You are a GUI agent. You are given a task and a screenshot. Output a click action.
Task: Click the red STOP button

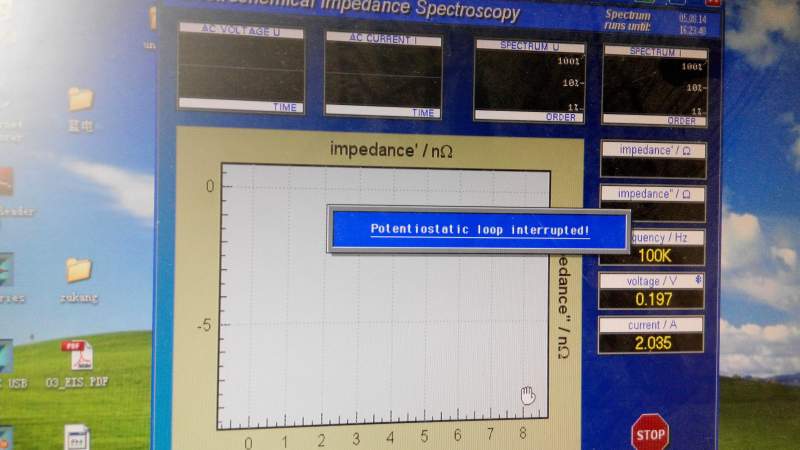(x=650, y=433)
